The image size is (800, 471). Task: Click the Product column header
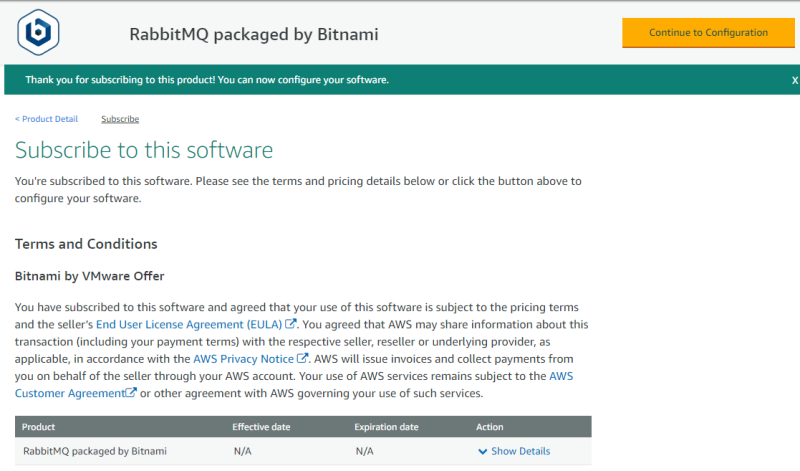click(39, 427)
